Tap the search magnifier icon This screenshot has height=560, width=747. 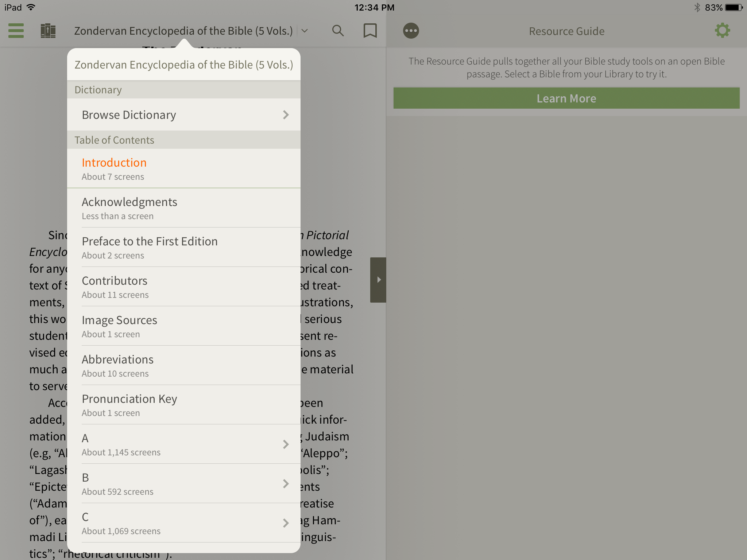[338, 31]
